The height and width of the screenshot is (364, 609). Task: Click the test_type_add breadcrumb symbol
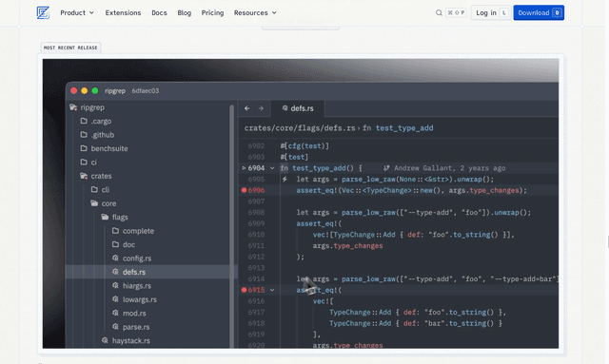(x=404, y=128)
